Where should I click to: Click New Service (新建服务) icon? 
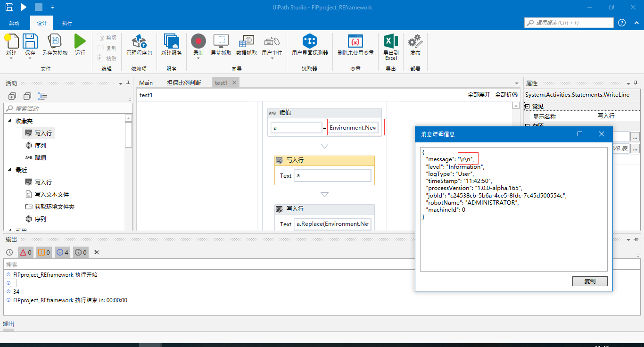(x=171, y=41)
